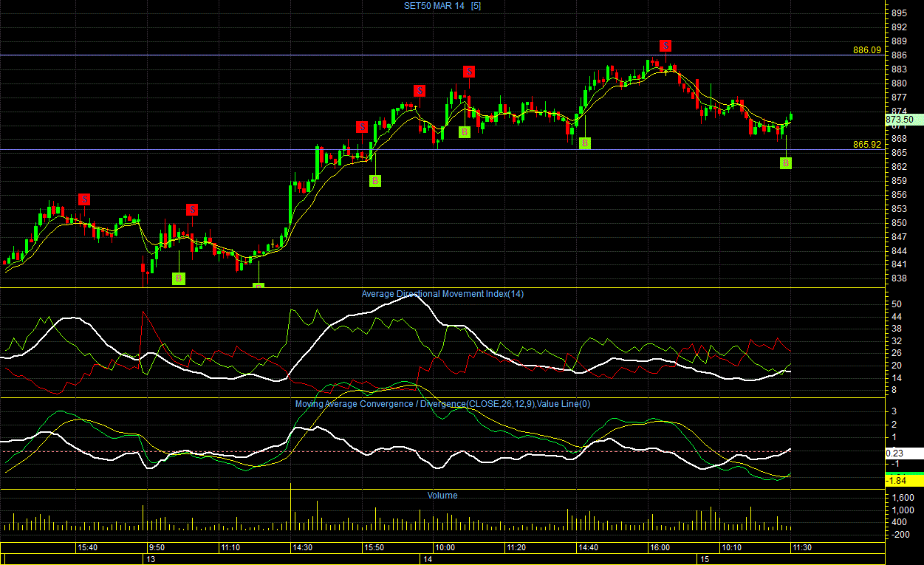Select the B marker above 14:40 label

click(x=585, y=143)
